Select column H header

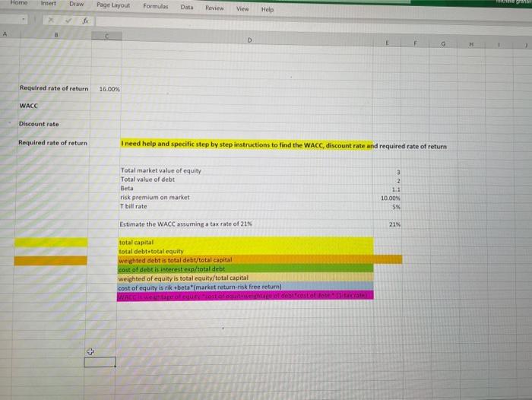[x=471, y=44]
